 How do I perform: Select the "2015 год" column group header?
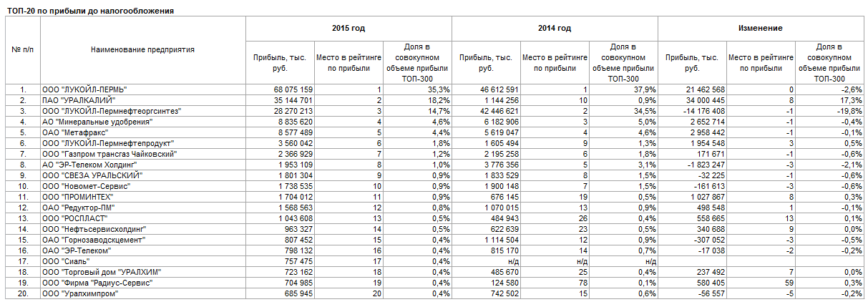click(348, 28)
